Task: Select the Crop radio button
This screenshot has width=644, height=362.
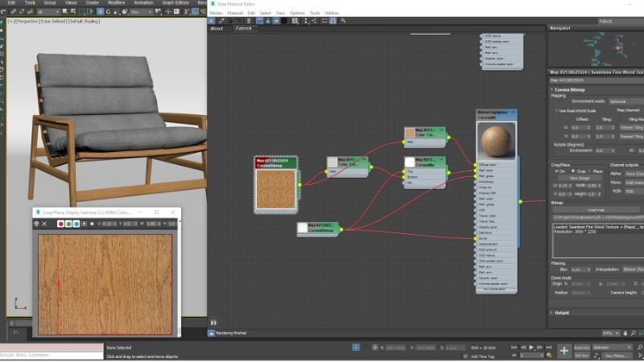Action: coord(573,171)
